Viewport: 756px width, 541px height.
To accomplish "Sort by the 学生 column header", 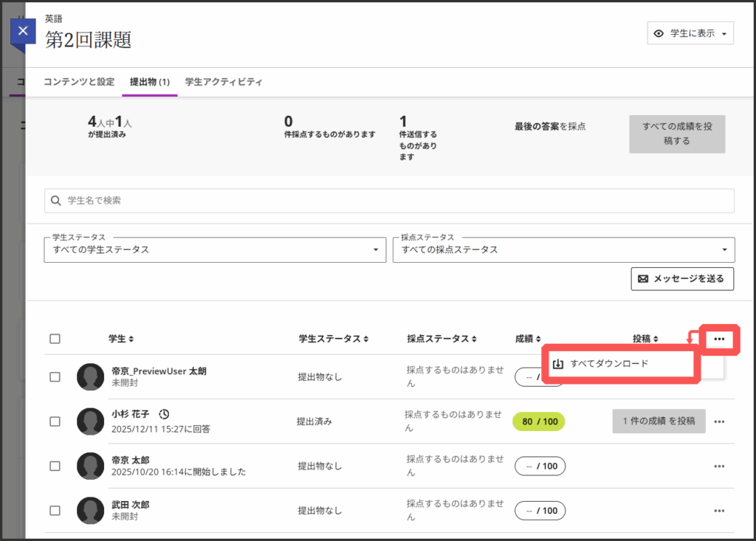I will [x=121, y=339].
